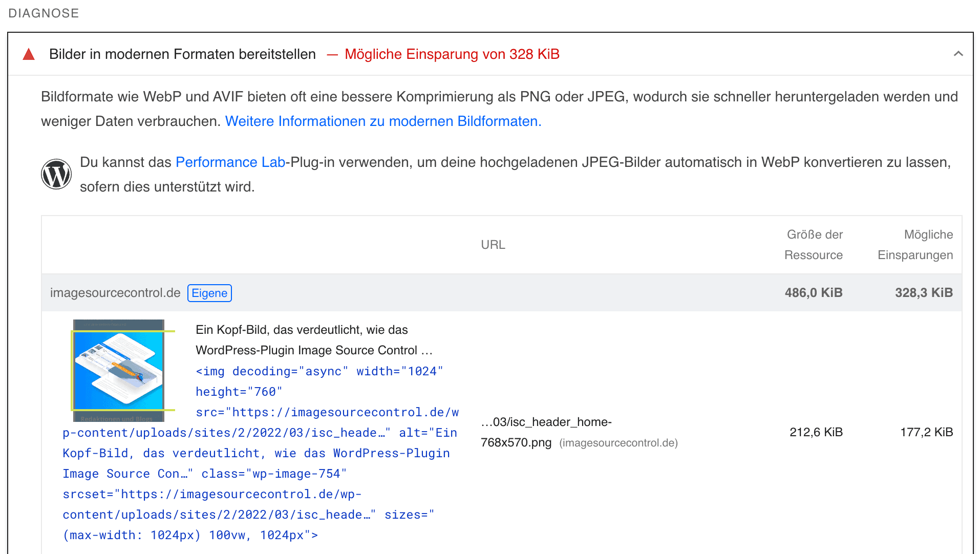The height and width of the screenshot is (554, 980).
Task: Click the 328,3 KiB savings value
Action: point(924,292)
